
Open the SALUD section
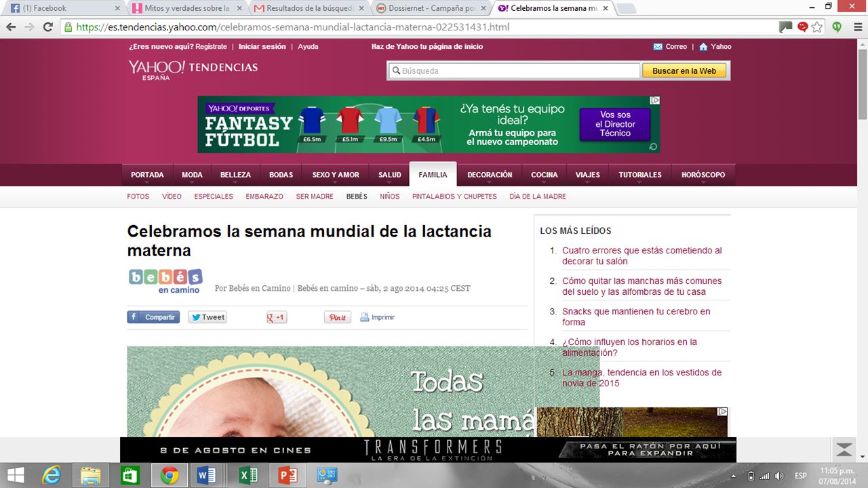(x=389, y=175)
